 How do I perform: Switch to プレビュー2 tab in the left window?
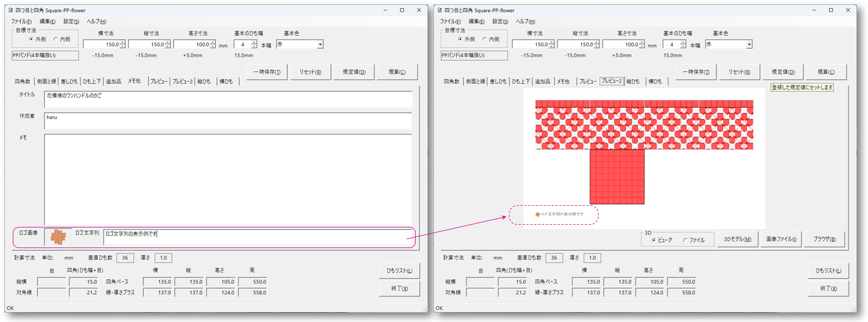(x=182, y=81)
